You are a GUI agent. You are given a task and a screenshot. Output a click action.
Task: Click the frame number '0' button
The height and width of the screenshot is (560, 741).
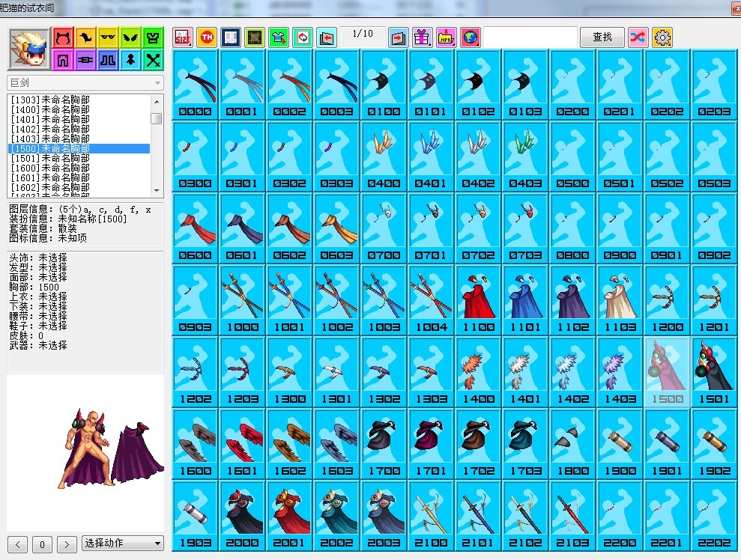[x=42, y=544]
